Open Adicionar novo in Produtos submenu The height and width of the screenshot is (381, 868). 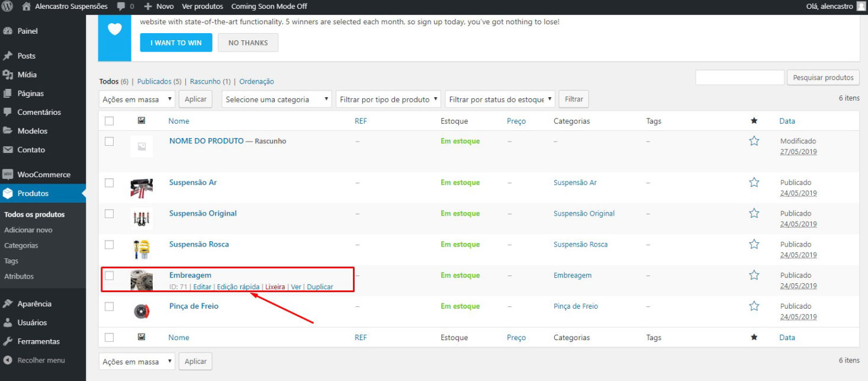28,230
